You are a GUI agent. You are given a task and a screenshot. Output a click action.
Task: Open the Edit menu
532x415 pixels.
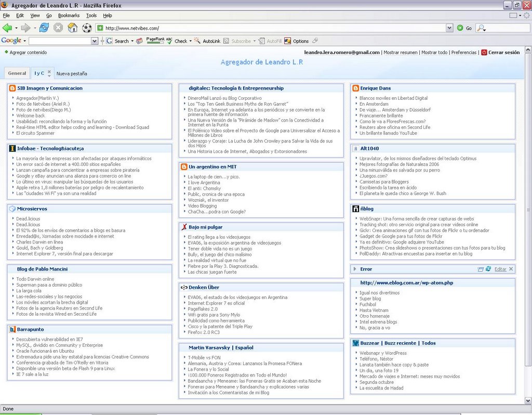[x=20, y=15]
